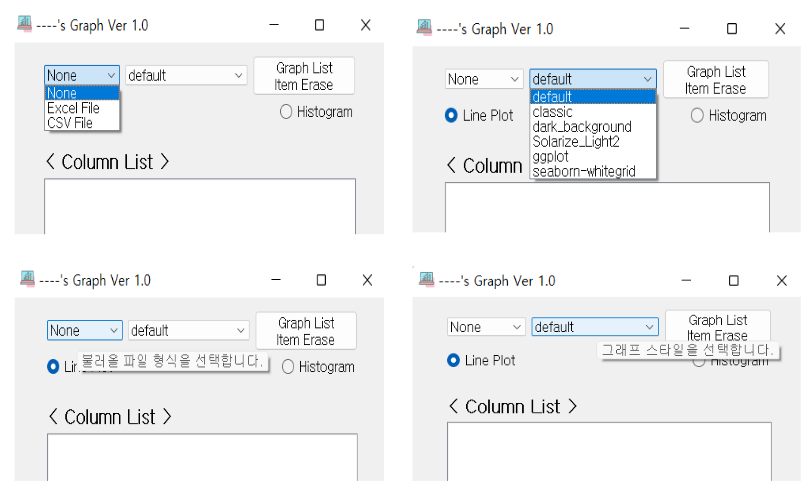Click app icon of graph-style tooltip window

pos(426,280)
